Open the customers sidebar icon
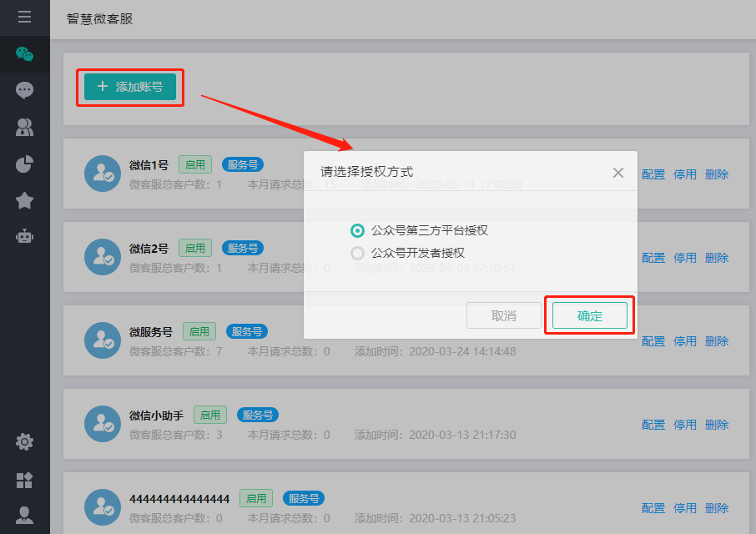This screenshot has width=756, height=534. tap(24, 127)
